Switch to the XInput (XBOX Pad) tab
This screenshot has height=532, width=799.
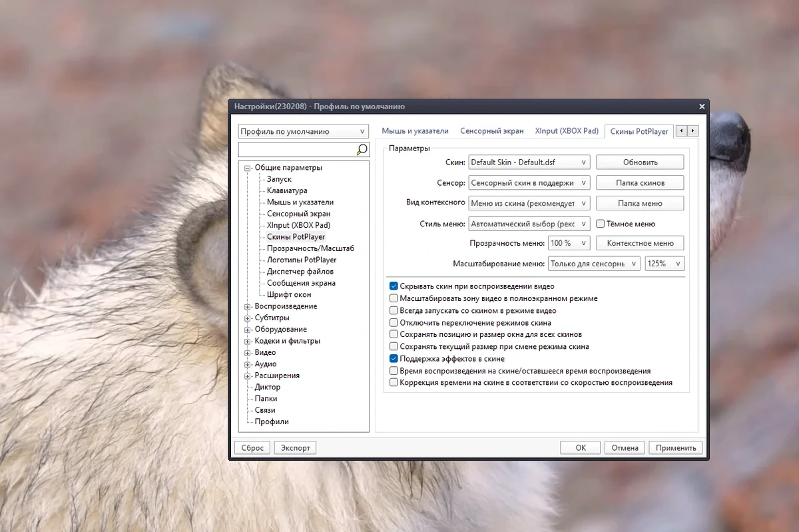coord(567,131)
